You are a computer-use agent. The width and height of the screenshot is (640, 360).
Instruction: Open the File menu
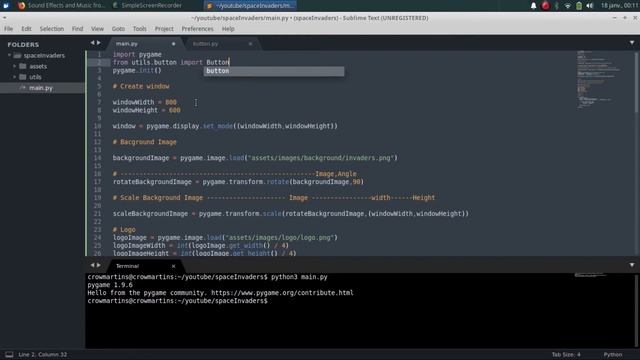point(9,29)
